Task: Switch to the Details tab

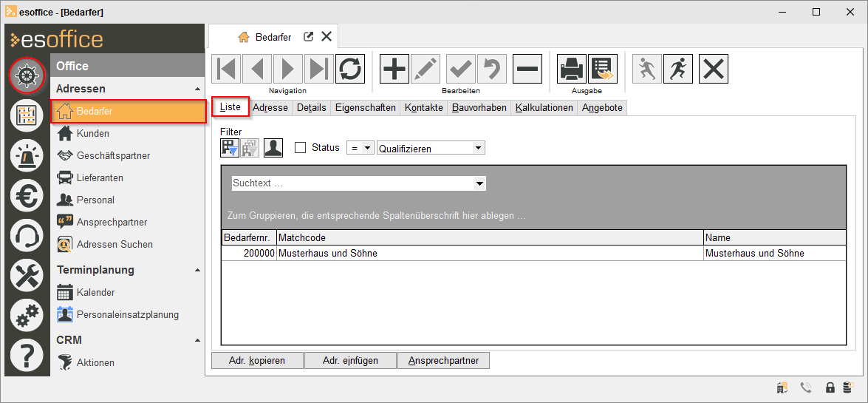Action: pos(311,108)
